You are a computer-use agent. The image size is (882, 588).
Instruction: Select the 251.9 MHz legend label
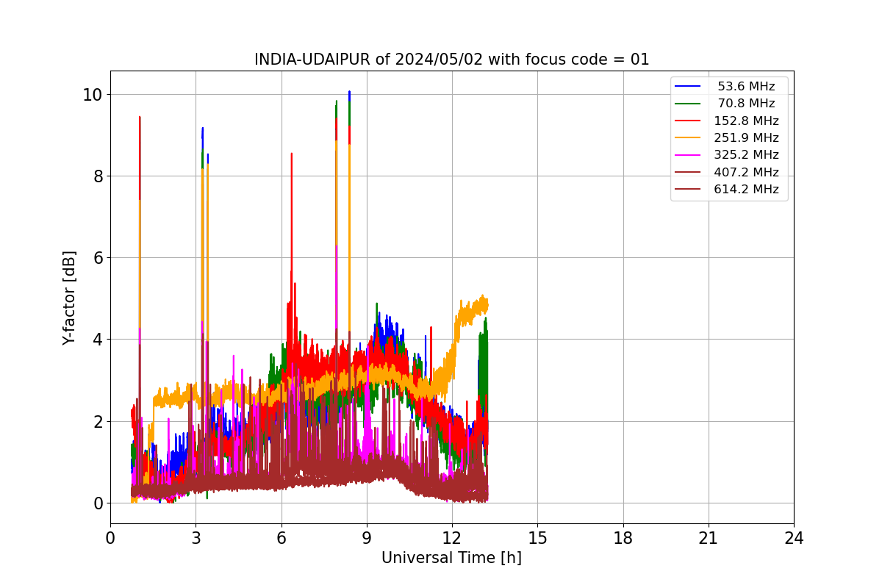[746, 138]
